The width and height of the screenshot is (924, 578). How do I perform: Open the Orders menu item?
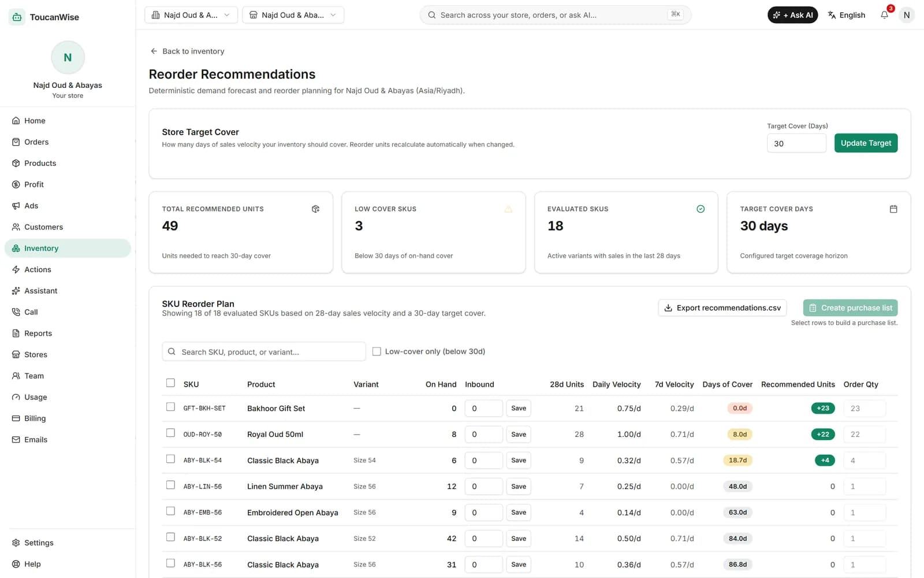click(x=68, y=142)
